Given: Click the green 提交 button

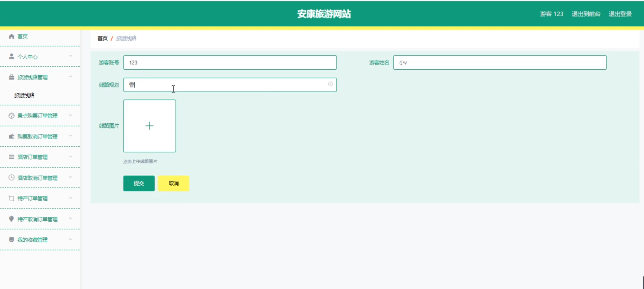Looking at the screenshot, I should click(139, 183).
